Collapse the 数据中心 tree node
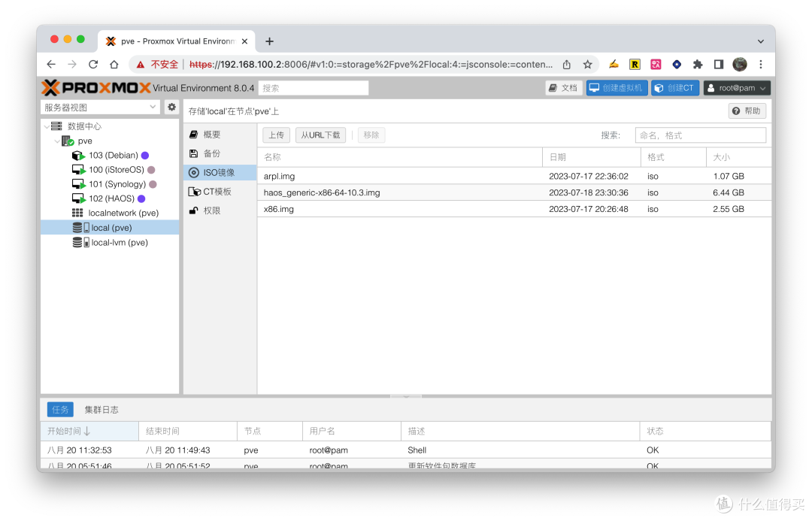812x521 pixels. [x=47, y=126]
